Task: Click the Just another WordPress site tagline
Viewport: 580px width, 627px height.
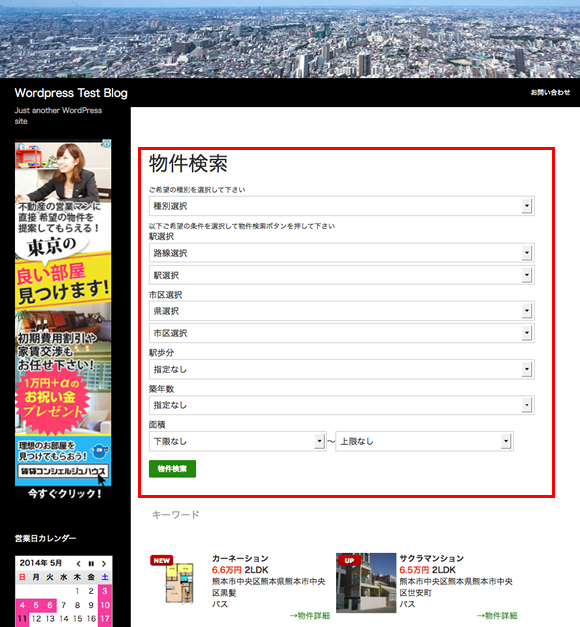Action: (x=58, y=116)
